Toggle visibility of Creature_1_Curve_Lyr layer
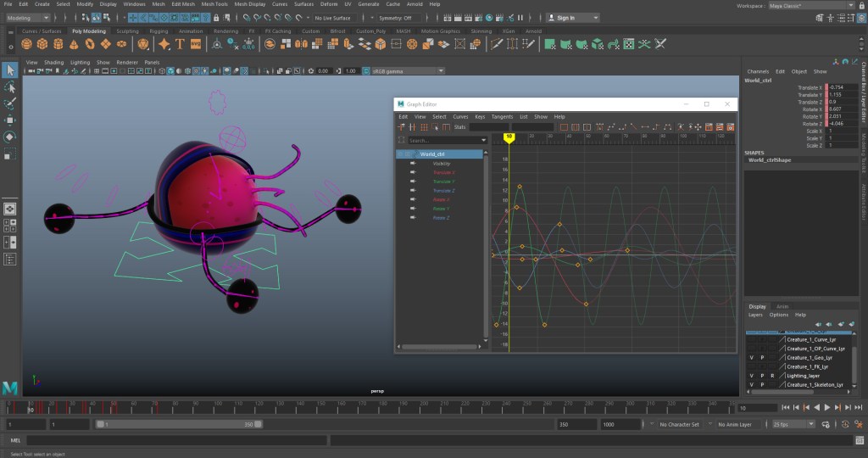The image size is (868, 458). (751, 339)
